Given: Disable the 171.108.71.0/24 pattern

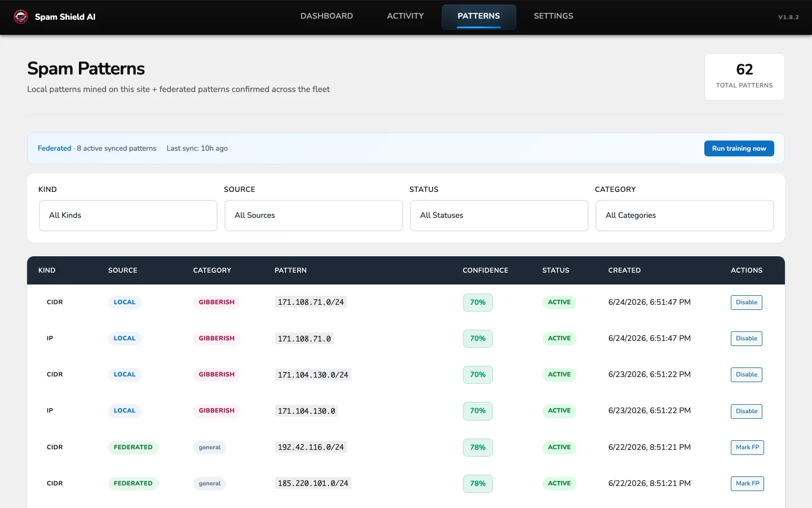Looking at the screenshot, I should (x=746, y=303).
